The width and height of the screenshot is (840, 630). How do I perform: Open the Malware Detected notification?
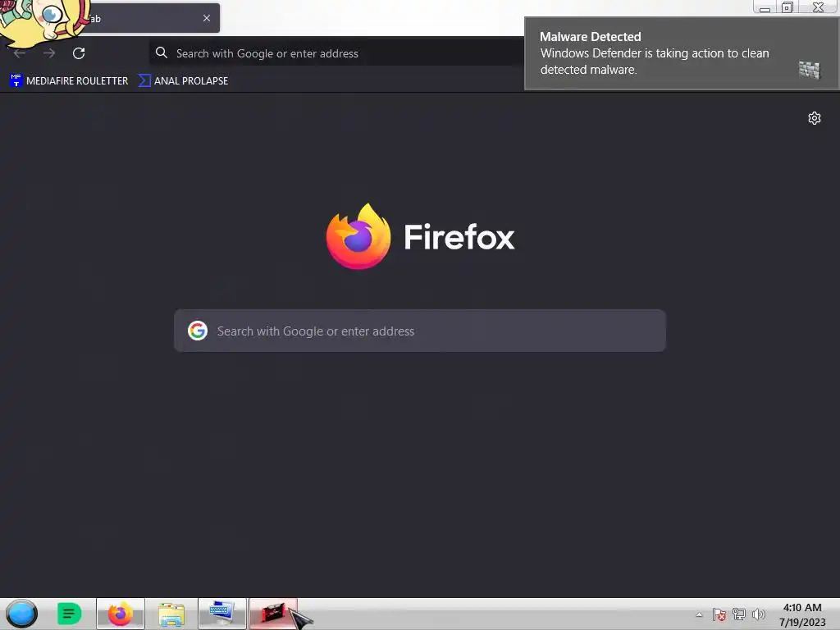(x=682, y=53)
